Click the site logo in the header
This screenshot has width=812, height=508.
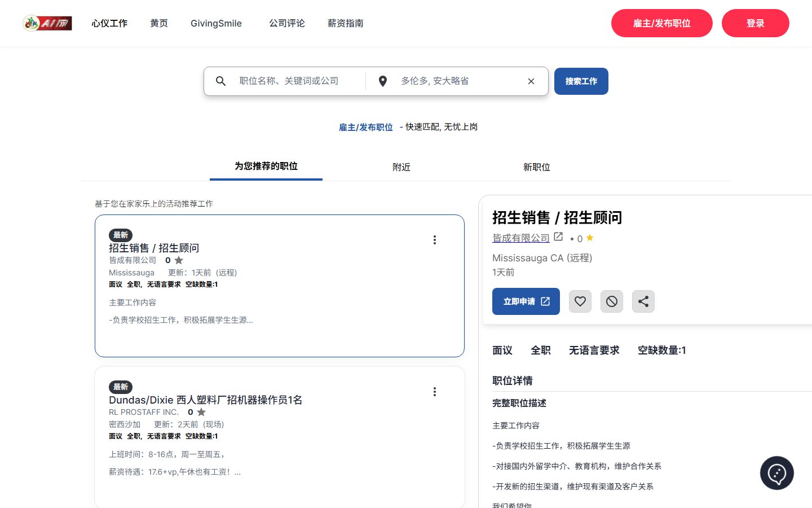(x=47, y=23)
